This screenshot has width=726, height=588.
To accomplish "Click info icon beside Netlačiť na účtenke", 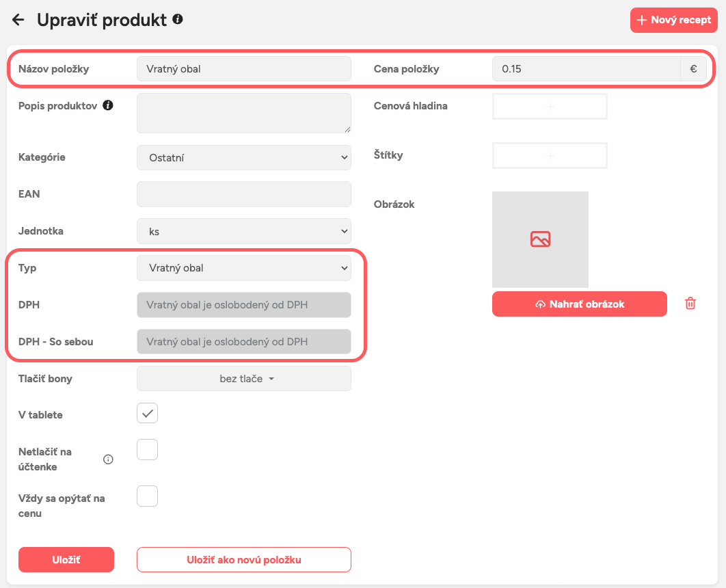I will click(x=108, y=459).
